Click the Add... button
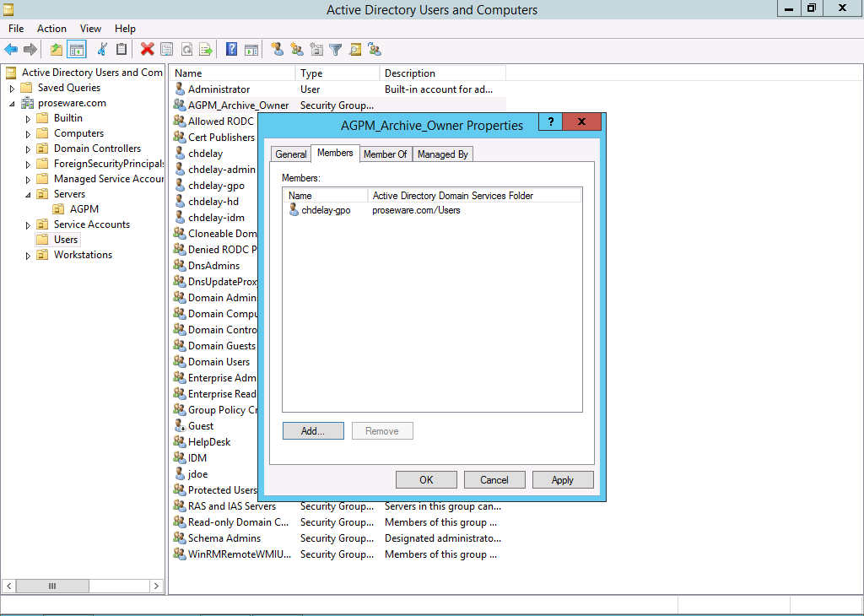The width and height of the screenshot is (864, 616). tap(313, 431)
